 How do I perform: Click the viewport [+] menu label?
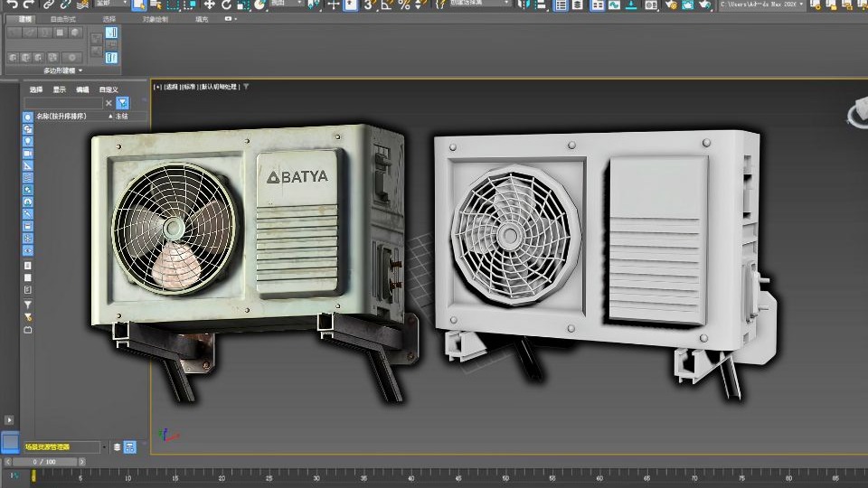coord(157,87)
